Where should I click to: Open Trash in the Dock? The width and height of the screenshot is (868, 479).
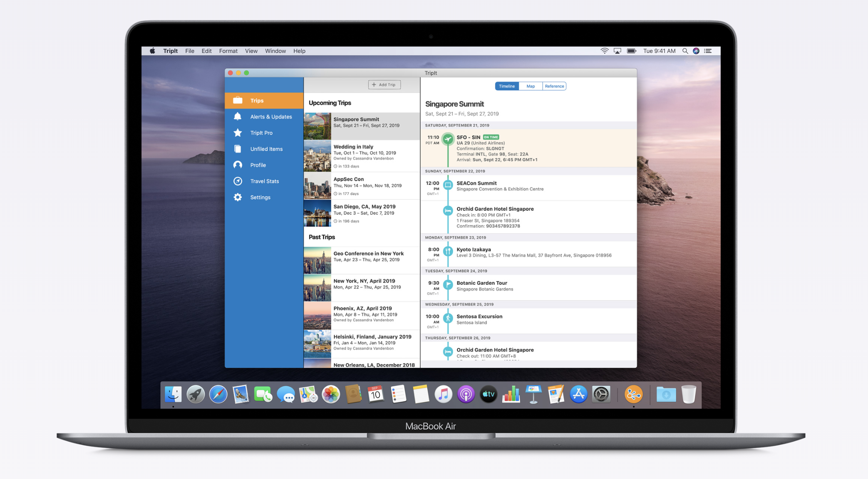(689, 394)
